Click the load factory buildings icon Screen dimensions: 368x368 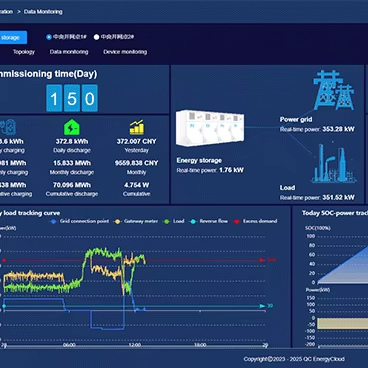333,163
